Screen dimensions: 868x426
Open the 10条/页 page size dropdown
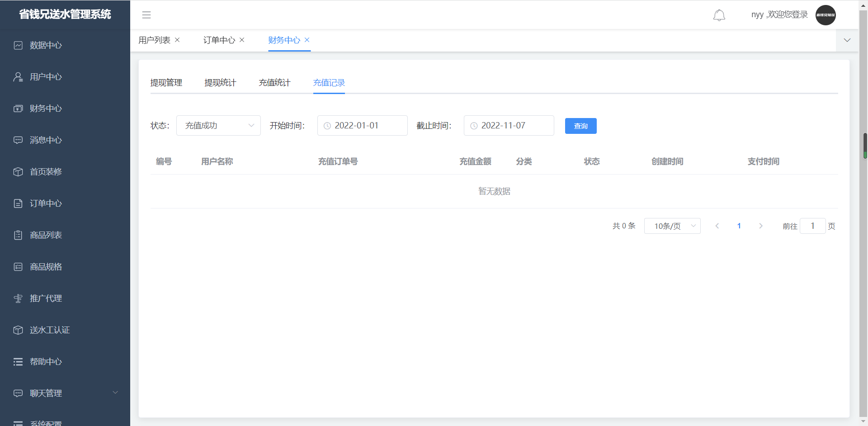(672, 226)
